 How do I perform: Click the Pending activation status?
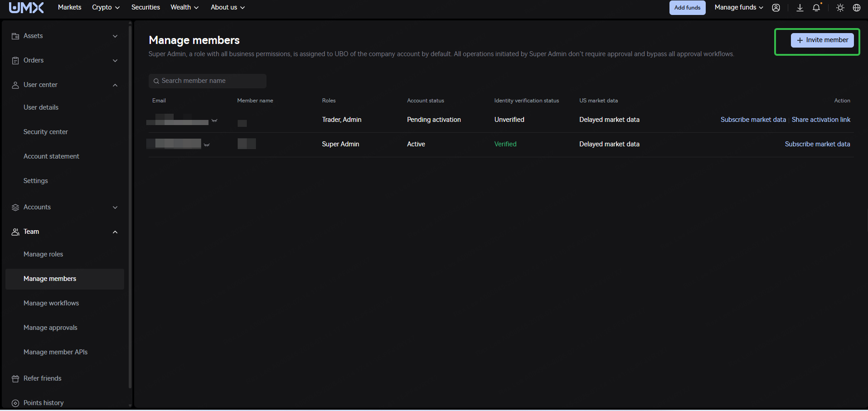pyautogui.click(x=434, y=120)
